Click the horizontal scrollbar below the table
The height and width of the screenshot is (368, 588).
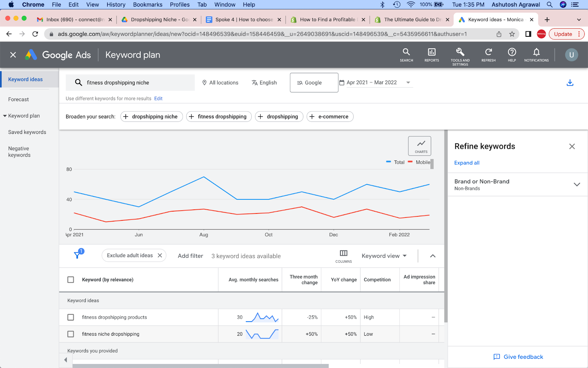coord(200,366)
